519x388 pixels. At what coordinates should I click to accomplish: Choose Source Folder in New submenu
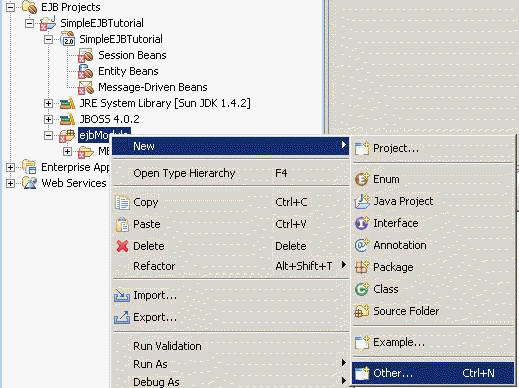[433, 311]
